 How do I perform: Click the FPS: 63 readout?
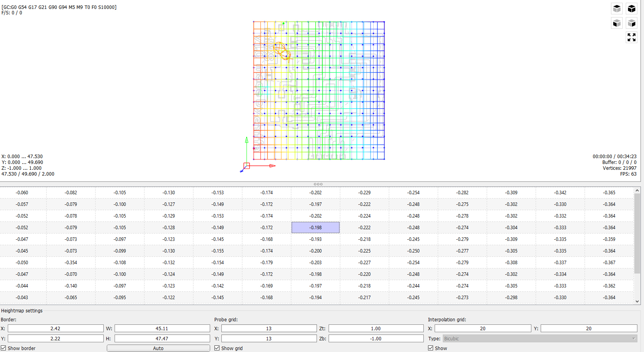(x=628, y=174)
